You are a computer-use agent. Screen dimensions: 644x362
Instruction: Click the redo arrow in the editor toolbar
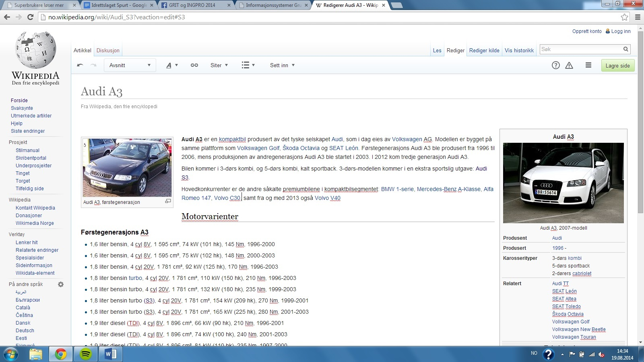click(x=93, y=65)
